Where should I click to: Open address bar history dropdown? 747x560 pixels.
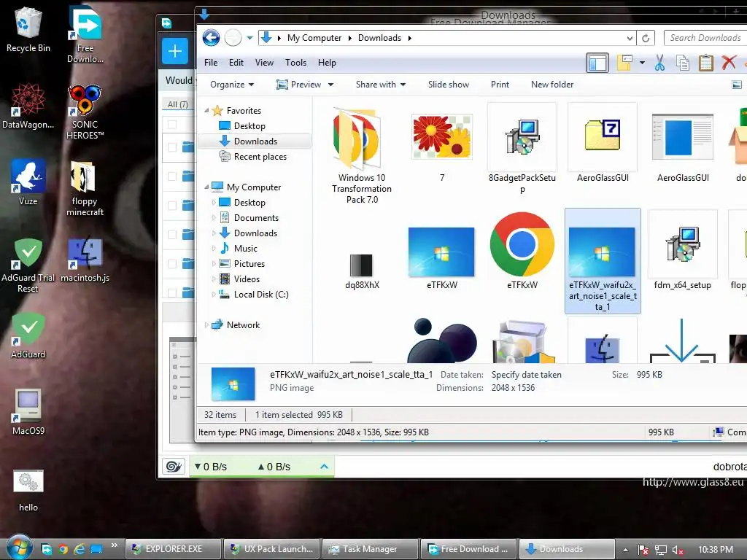coord(630,38)
